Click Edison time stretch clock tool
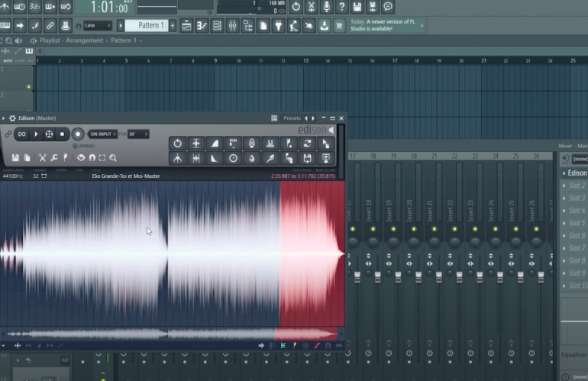Viewport: 588px width, 381px height. [x=233, y=158]
